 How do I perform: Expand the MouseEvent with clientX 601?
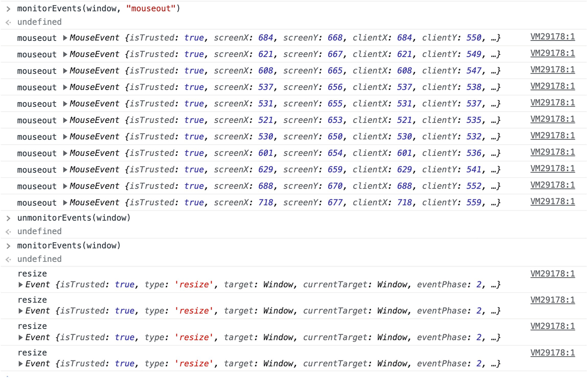(65, 153)
